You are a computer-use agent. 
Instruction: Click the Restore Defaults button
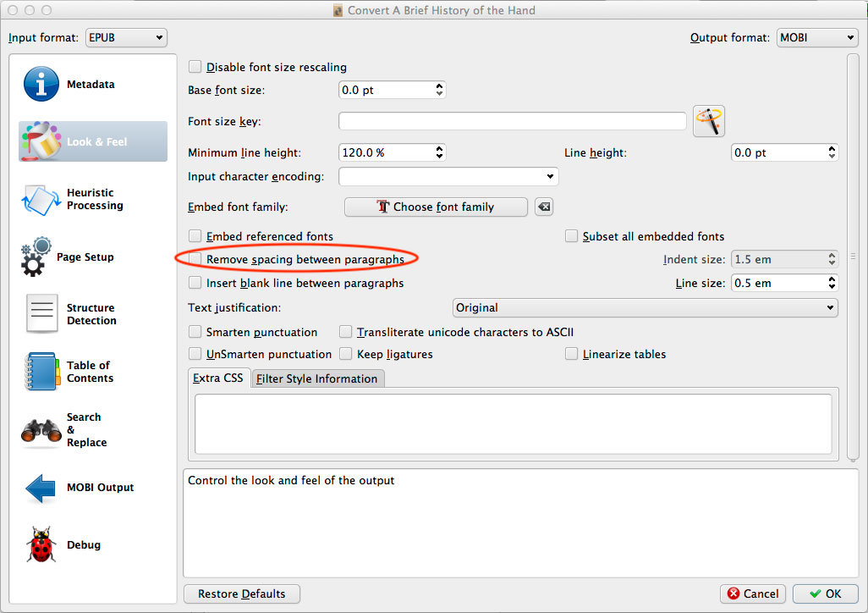coord(241,594)
